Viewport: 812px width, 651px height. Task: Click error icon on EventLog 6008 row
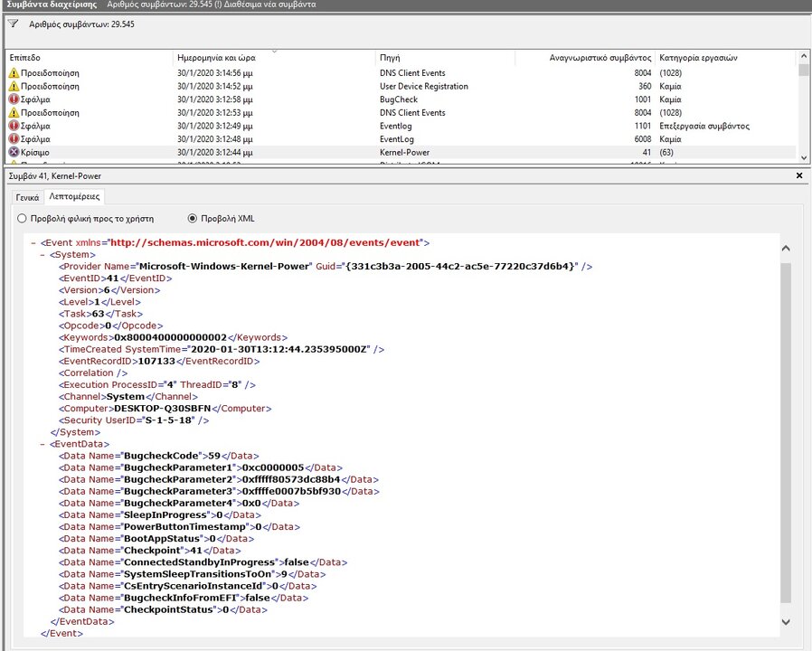click(14, 139)
